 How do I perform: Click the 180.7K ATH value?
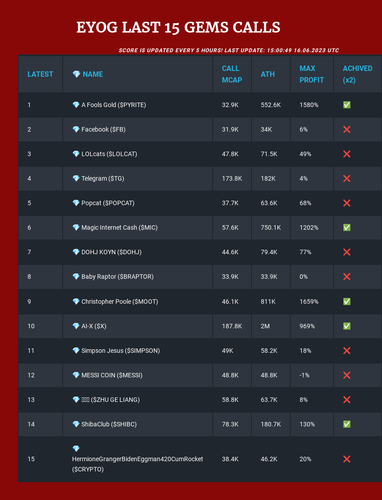[x=271, y=424]
